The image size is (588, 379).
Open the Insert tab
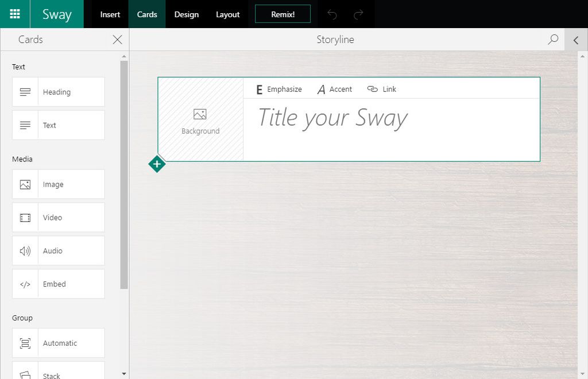pyautogui.click(x=110, y=14)
